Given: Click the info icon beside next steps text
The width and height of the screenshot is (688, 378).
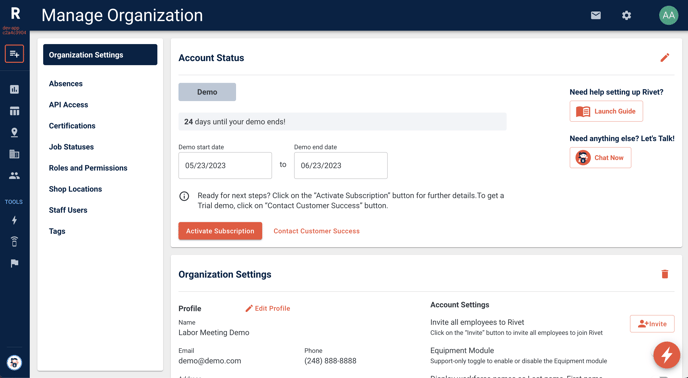Looking at the screenshot, I should [184, 196].
